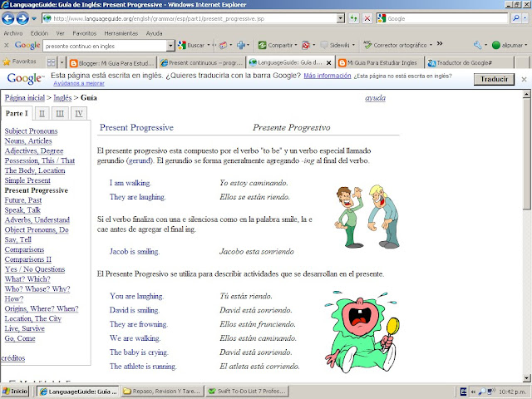This screenshot has height=399, width=532.
Task: Click the ayuda link
Action: (x=375, y=98)
